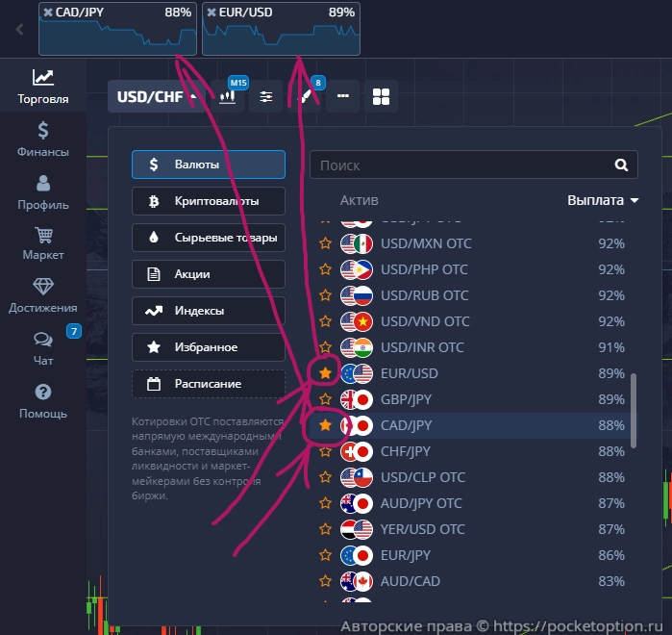This screenshot has width=672, height=635.
Task: Unfavorite EUR/USD by clicking its star
Action: 325,372
